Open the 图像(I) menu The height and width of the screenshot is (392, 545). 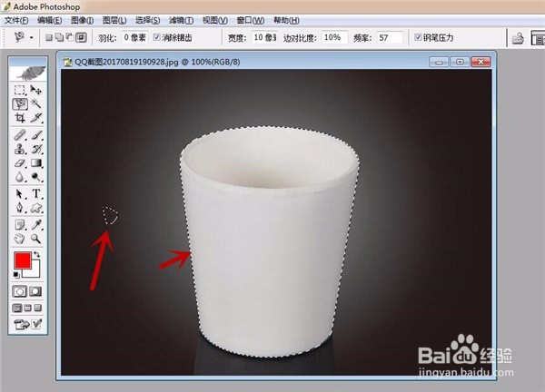click(82, 21)
